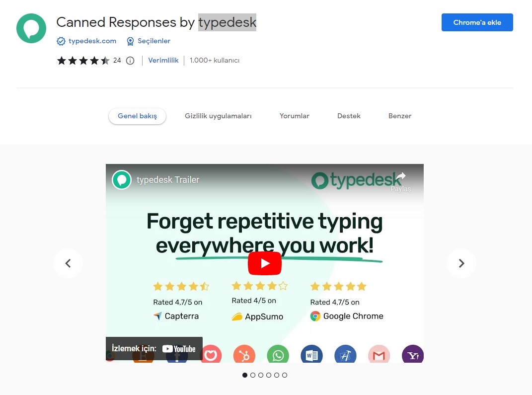Open the Verimlilik category link
This screenshot has width=532, height=395.
click(x=163, y=61)
